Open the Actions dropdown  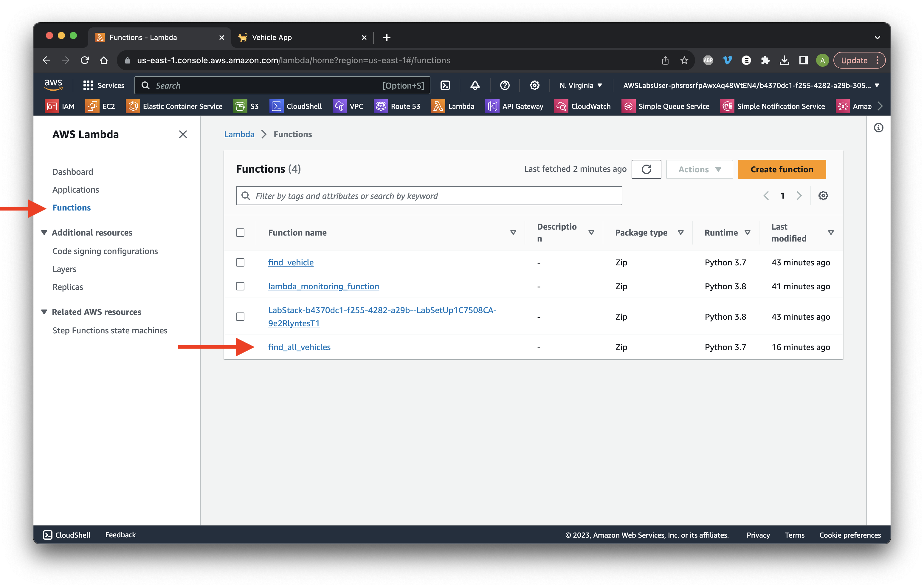point(700,169)
